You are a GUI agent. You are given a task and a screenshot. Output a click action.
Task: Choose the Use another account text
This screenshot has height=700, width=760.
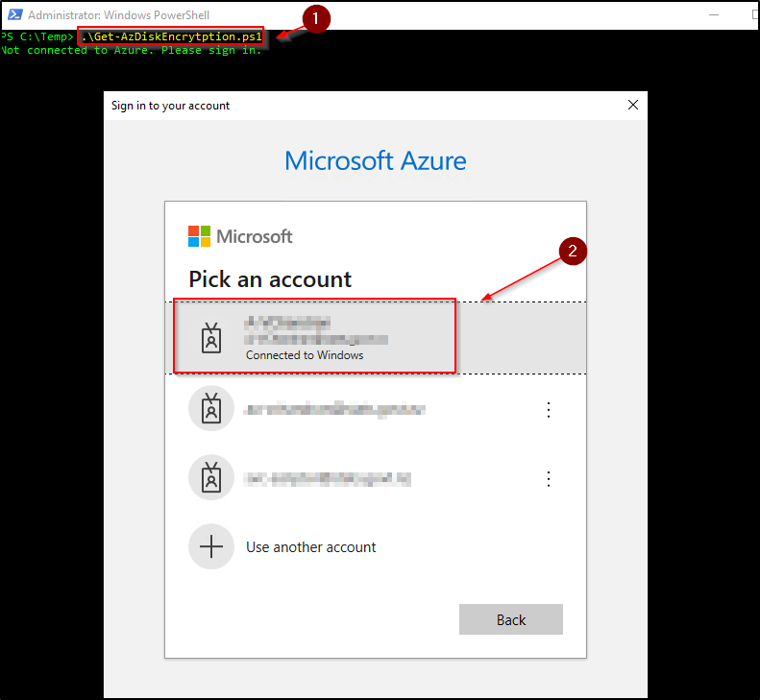click(310, 547)
